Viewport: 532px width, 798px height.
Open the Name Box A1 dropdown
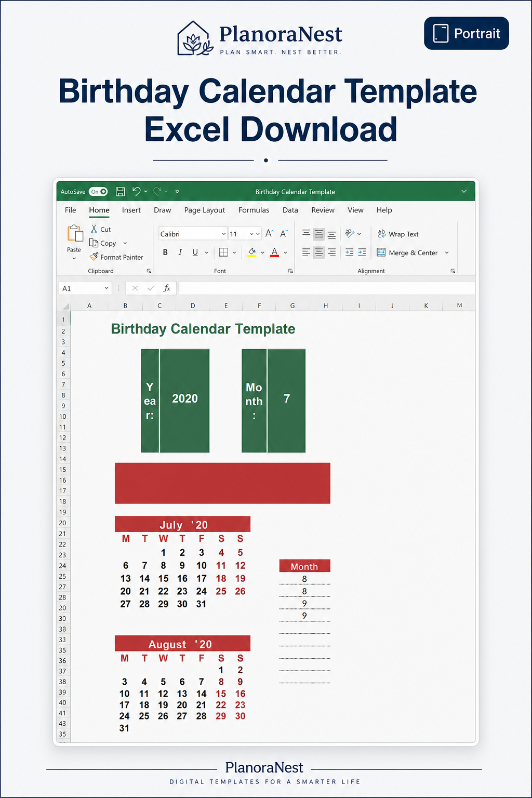(107, 288)
